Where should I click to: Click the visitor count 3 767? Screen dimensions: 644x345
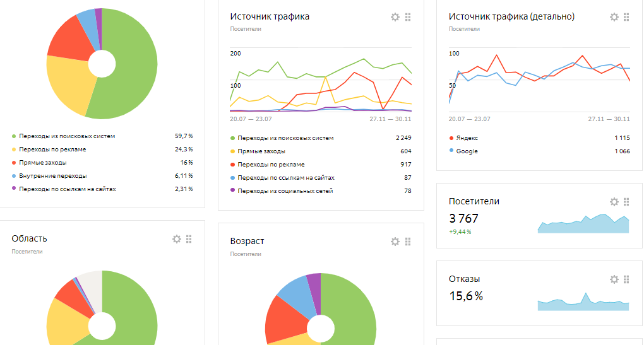463,218
